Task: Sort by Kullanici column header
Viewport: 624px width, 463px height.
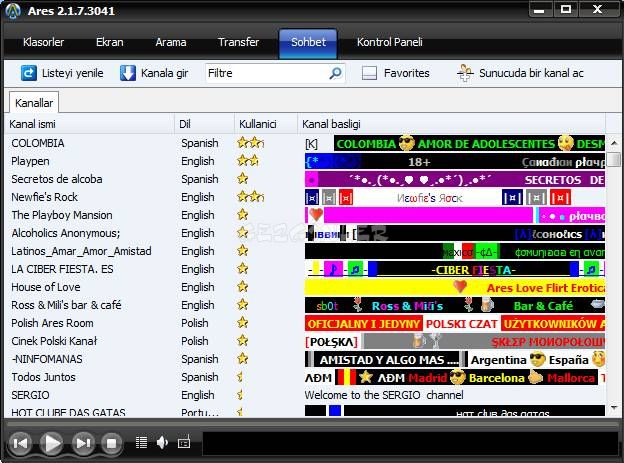Action: point(266,124)
